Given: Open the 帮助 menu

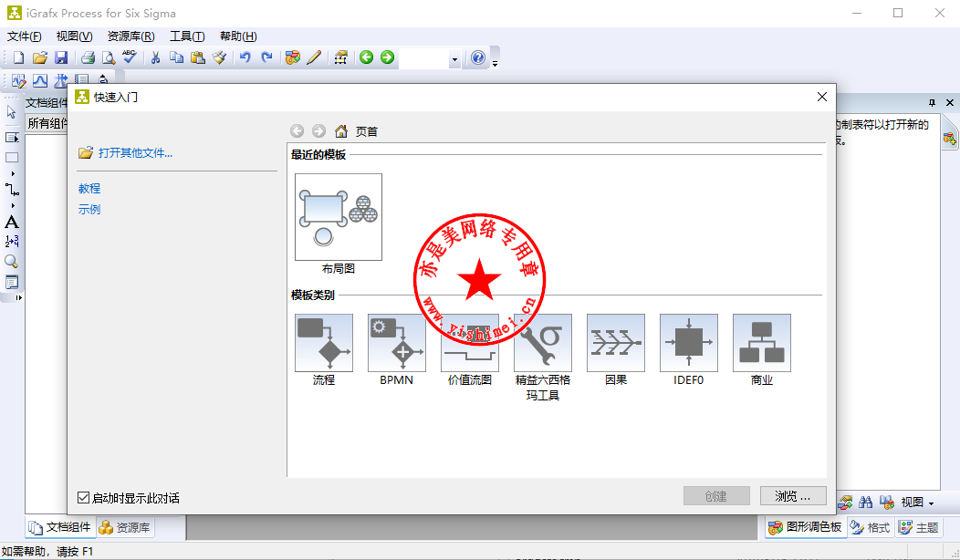Looking at the screenshot, I should point(238,36).
